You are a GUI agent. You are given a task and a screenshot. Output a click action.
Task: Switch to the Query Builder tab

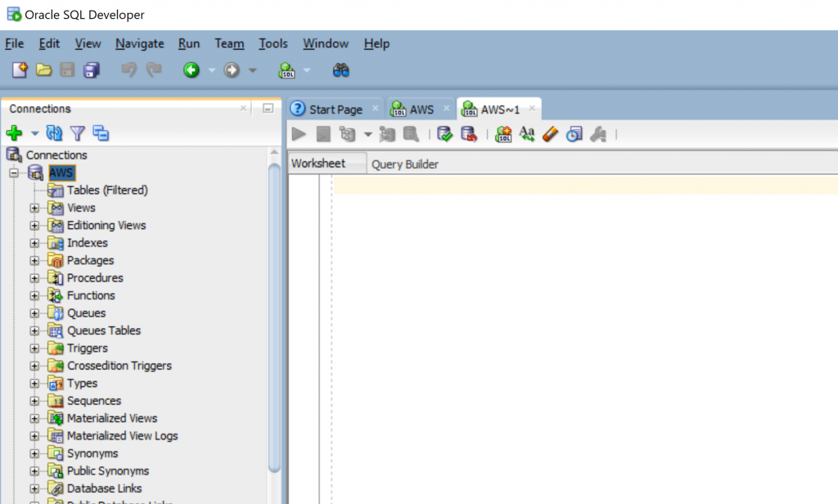[x=404, y=164]
